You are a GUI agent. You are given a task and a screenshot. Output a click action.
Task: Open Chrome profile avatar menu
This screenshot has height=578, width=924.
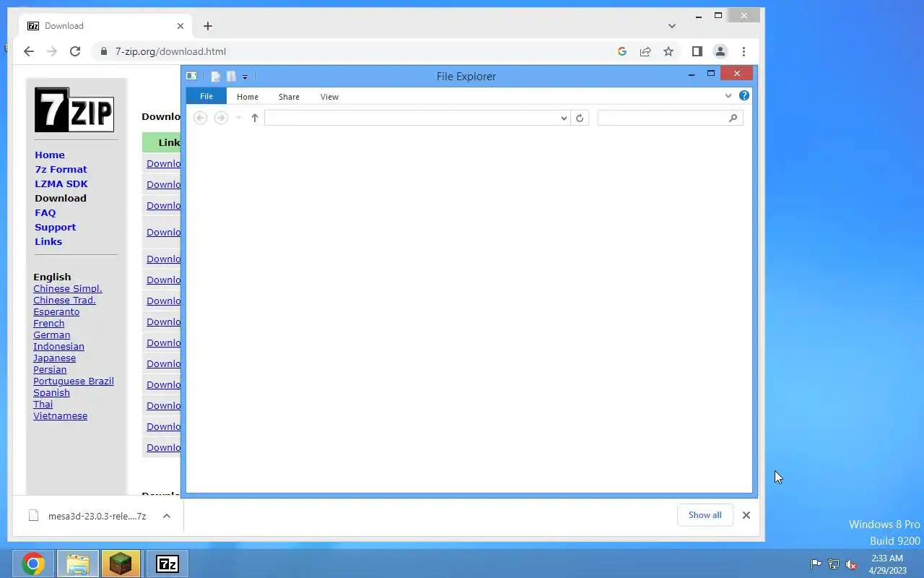[x=720, y=51]
